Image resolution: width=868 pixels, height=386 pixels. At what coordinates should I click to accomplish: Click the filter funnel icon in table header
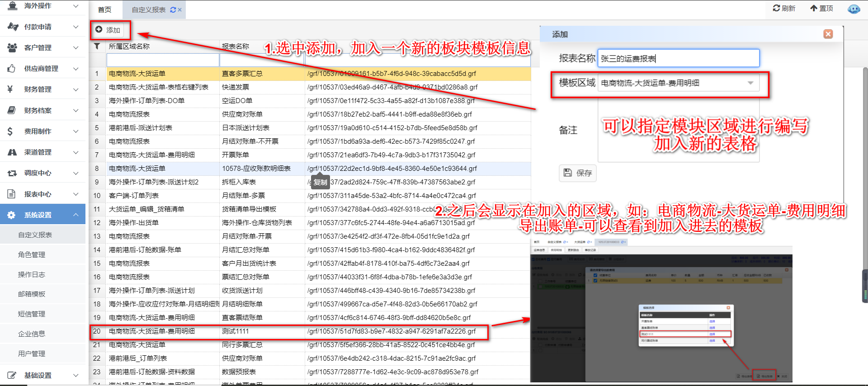pos(97,46)
